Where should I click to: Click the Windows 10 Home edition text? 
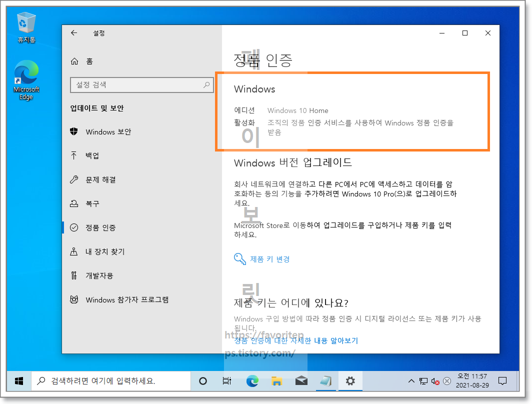pyautogui.click(x=298, y=110)
